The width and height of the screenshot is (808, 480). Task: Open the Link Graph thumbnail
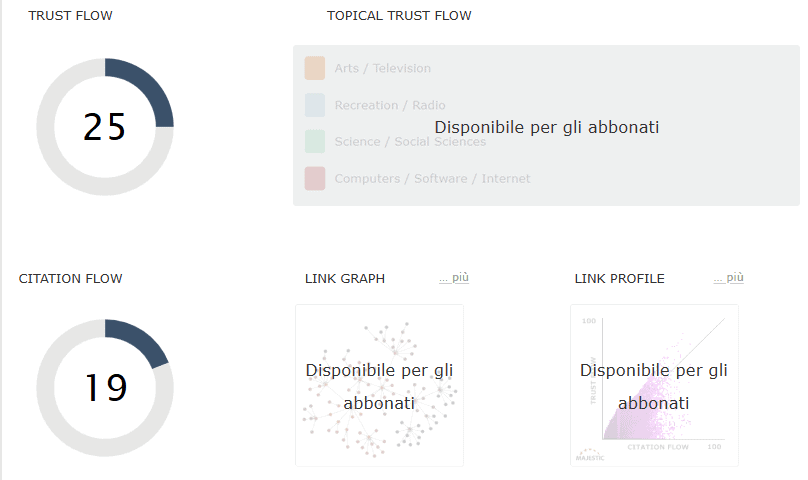[379, 386]
